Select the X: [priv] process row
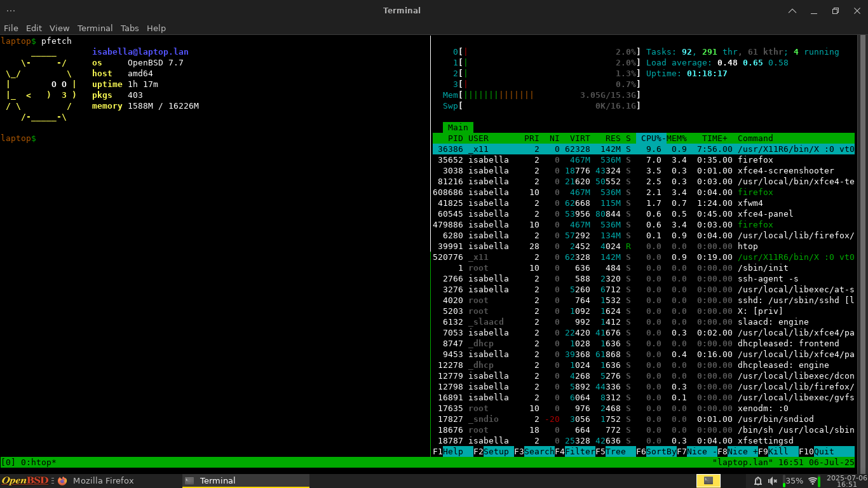Image resolution: width=868 pixels, height=488 pixels. [644, 311]
